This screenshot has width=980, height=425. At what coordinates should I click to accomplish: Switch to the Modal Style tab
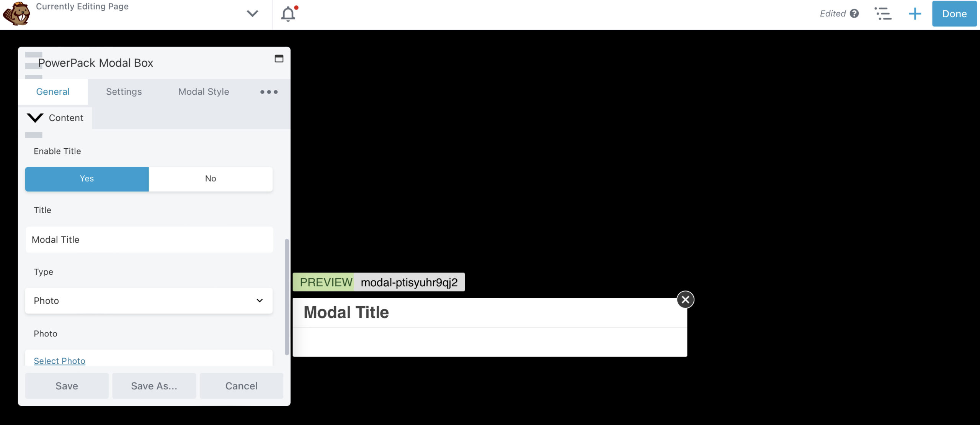203,91
